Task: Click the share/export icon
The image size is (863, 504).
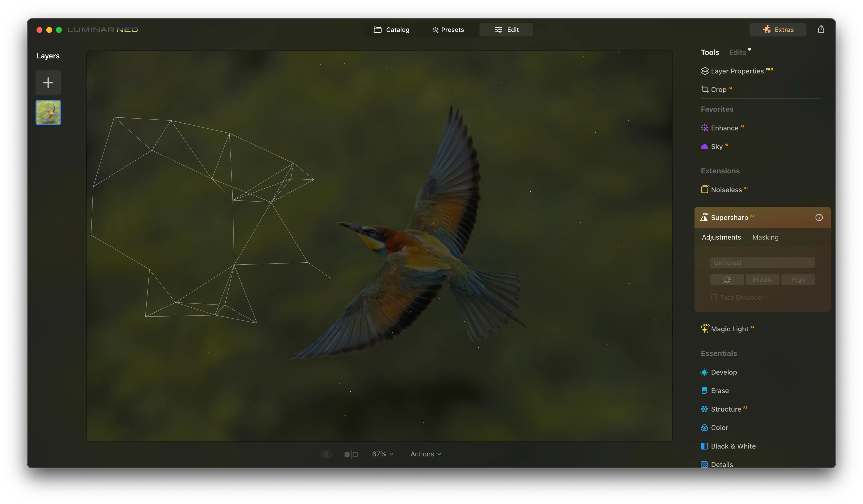Action: [821, 29]
